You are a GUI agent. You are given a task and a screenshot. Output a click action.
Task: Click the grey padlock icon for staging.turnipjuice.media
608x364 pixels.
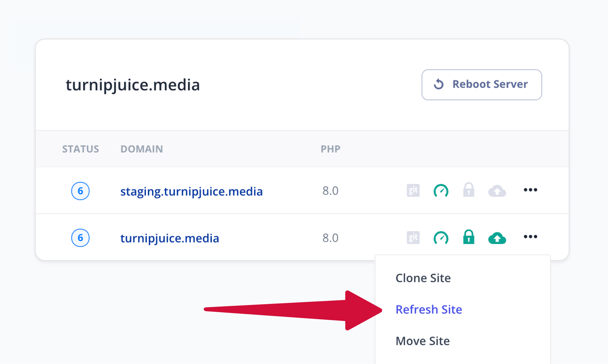(x=469, y=190)
